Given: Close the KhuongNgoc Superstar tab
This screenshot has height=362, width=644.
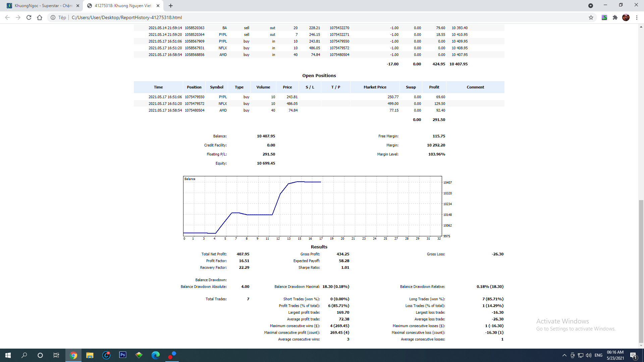Looking at the screenshot, I should coord(78,6).
